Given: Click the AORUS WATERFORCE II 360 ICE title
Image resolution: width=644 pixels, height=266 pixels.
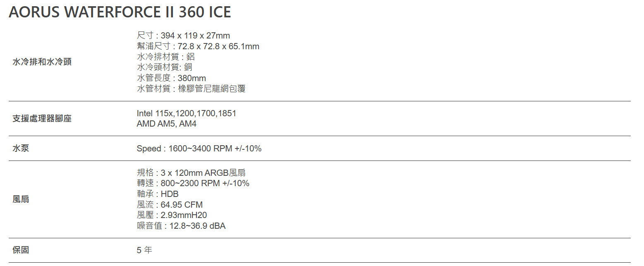Looking at the screenshot, I should pyautogui.click(x=120, y=12).
